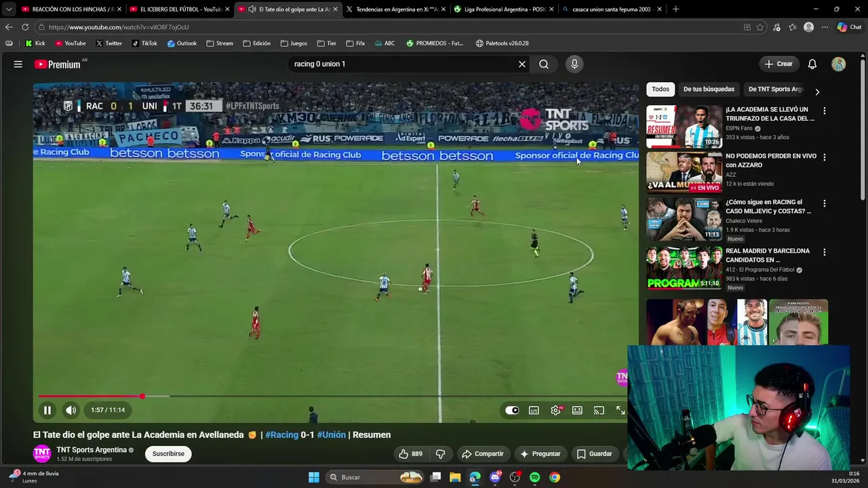The width and height of the screenshot is (868, 488).
Task: Expand the Juegos bookmarks folder
Action: click(294, 43)
